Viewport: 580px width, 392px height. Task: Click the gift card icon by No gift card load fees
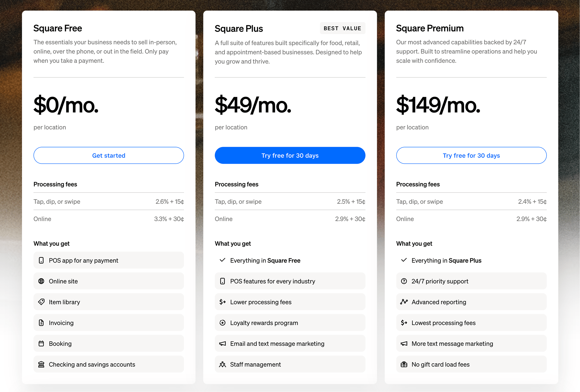coord(404,364)
